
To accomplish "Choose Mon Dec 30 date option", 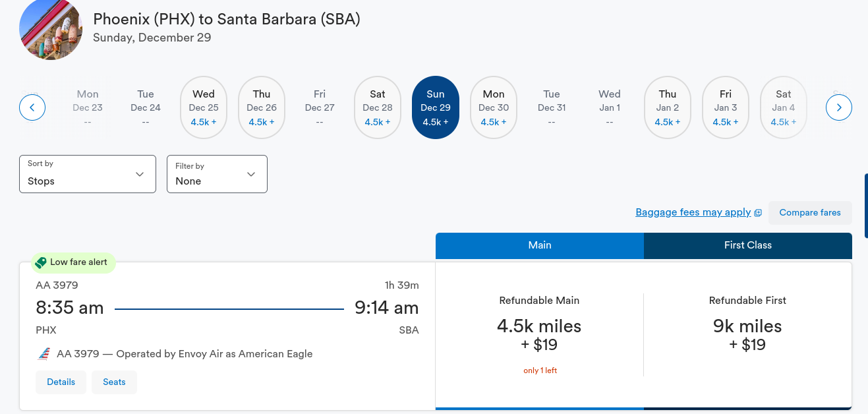I will [494, 107].
